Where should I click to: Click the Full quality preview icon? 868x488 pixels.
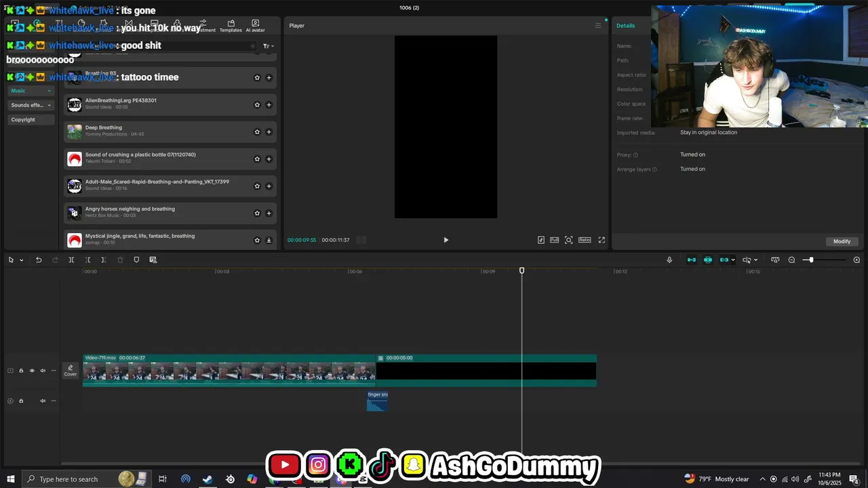554,240
